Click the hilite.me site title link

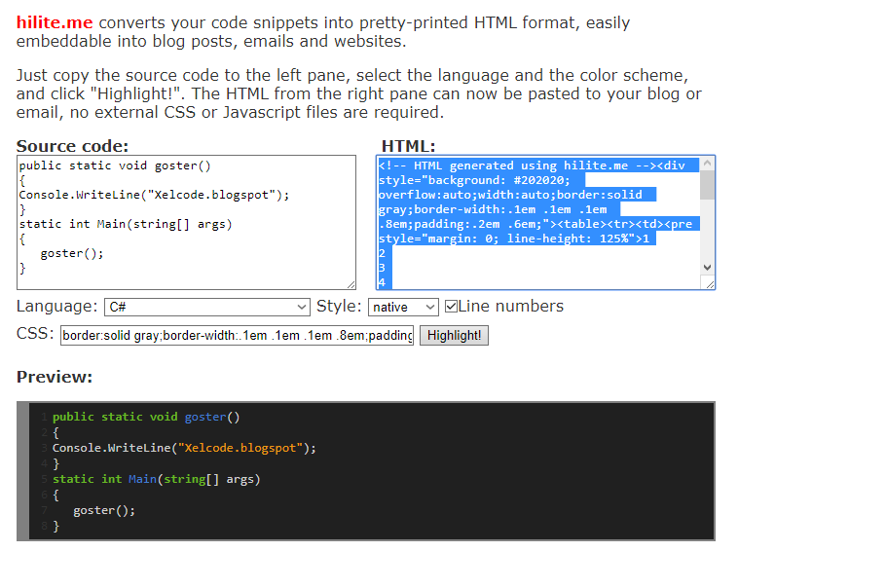[55, 22]
